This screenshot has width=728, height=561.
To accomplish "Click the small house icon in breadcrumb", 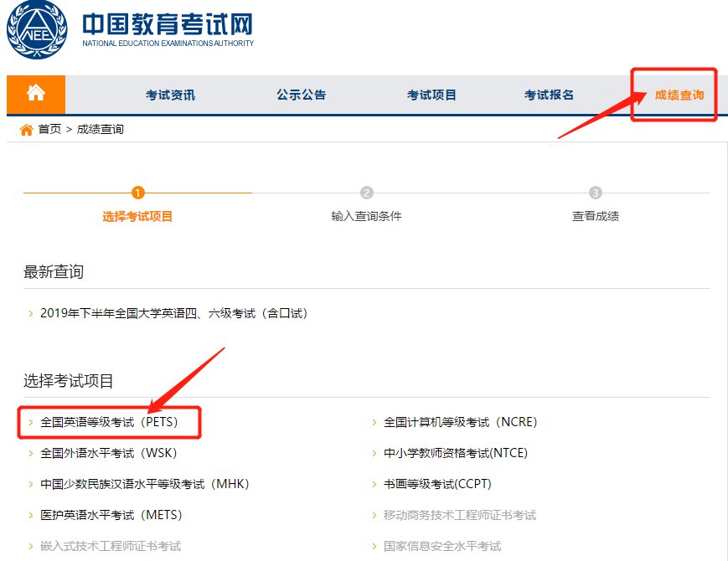I will pos(26,130).
